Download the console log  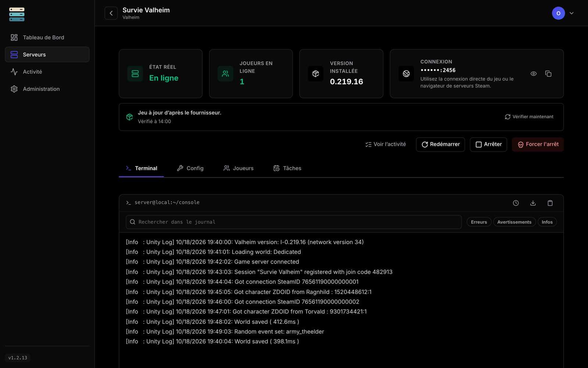[x=533, y=203]
